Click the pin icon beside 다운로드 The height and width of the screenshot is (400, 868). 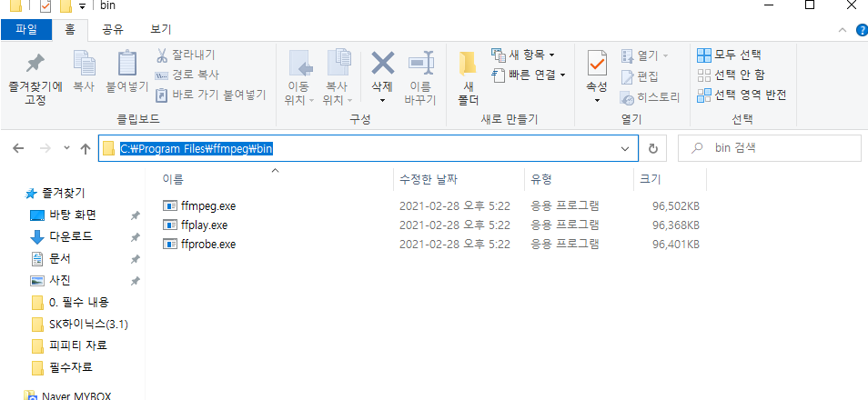[135, 237]
